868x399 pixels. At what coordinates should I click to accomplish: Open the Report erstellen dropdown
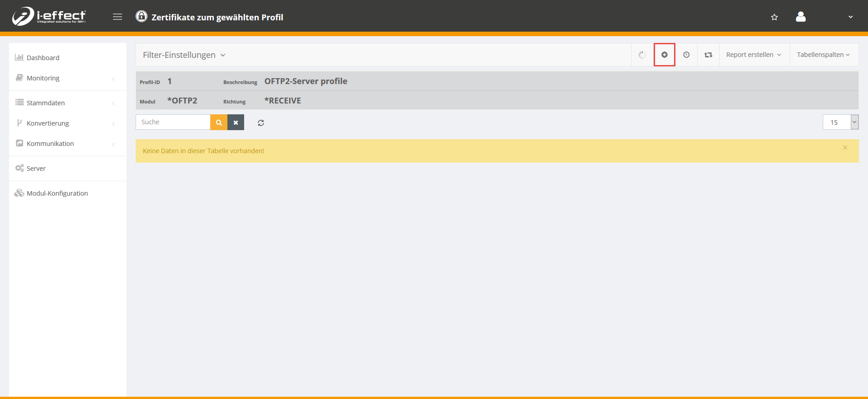point(753,55)
